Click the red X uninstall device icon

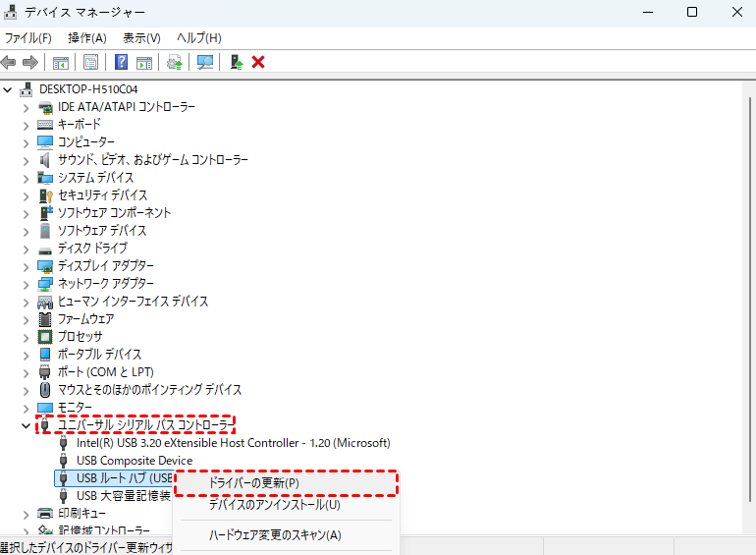pyautogui.click(x=258, y=62)
